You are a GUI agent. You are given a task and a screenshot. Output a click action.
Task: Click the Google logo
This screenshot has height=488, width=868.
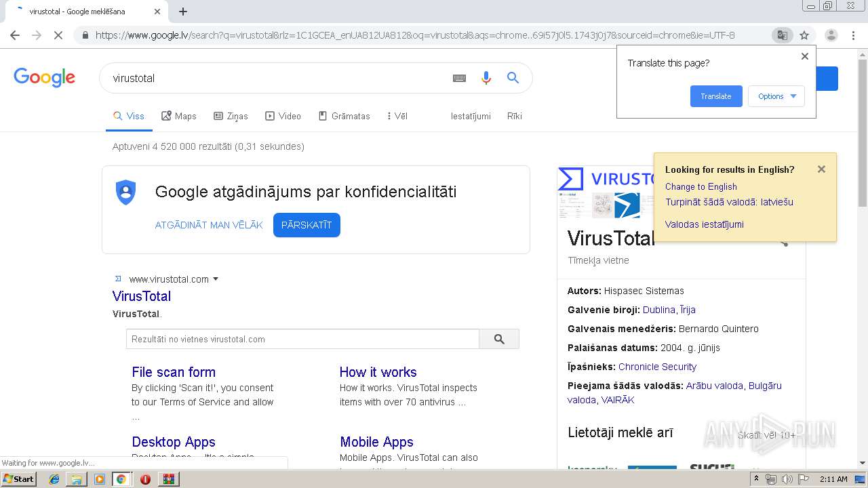[x=44, y=78]
